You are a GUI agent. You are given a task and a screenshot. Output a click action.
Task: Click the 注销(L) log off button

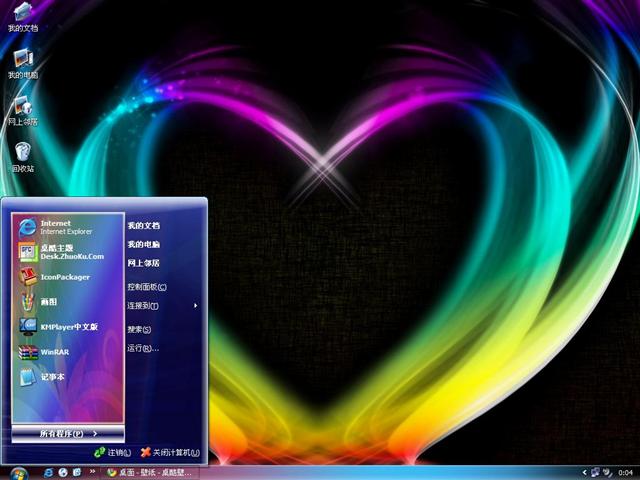[x=112, y=453]
